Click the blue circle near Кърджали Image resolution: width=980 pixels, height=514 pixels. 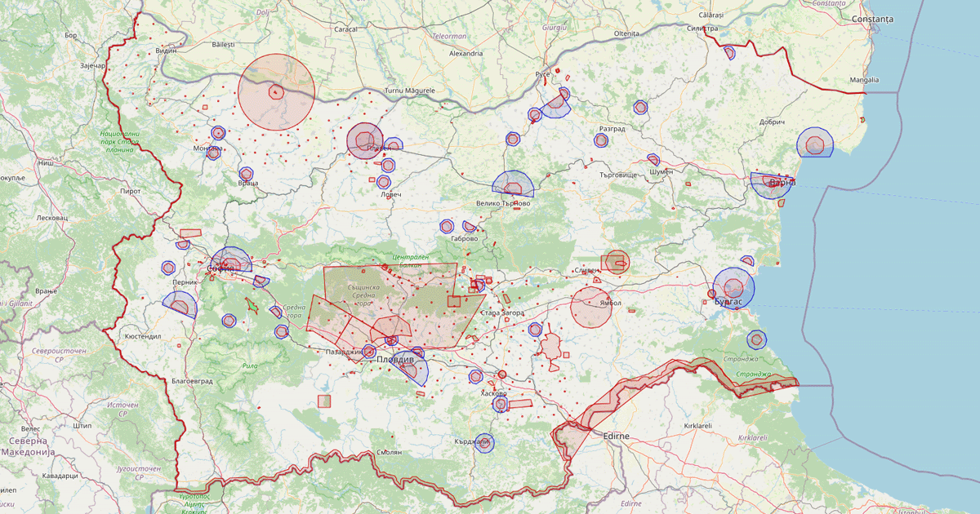pos(483,442)
